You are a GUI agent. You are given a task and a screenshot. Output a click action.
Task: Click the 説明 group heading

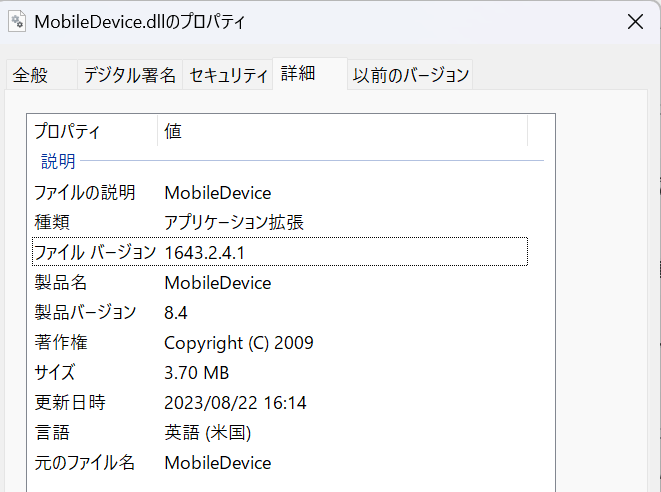coord(58,161)
